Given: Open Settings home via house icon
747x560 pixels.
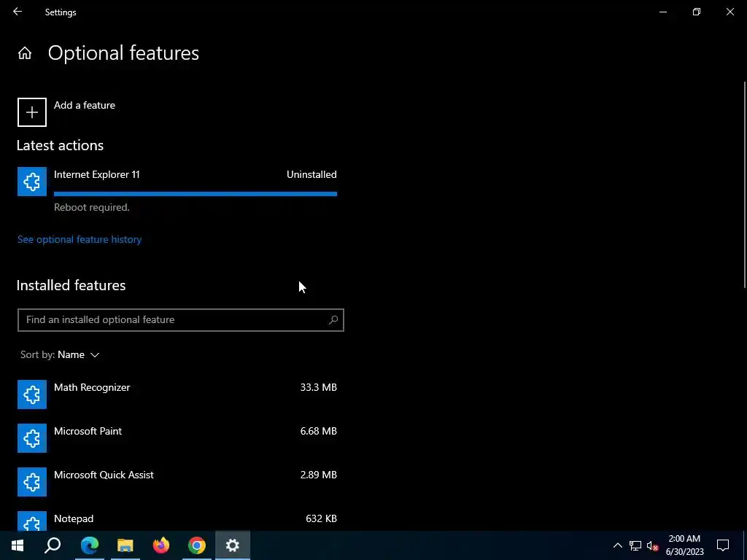Looking at the screenshot, I should pos(25,52).
